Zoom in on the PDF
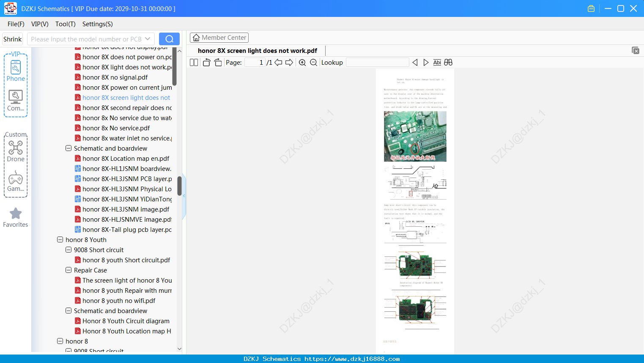The width and height of the screenshot is (644, 363). click(302, 63)
